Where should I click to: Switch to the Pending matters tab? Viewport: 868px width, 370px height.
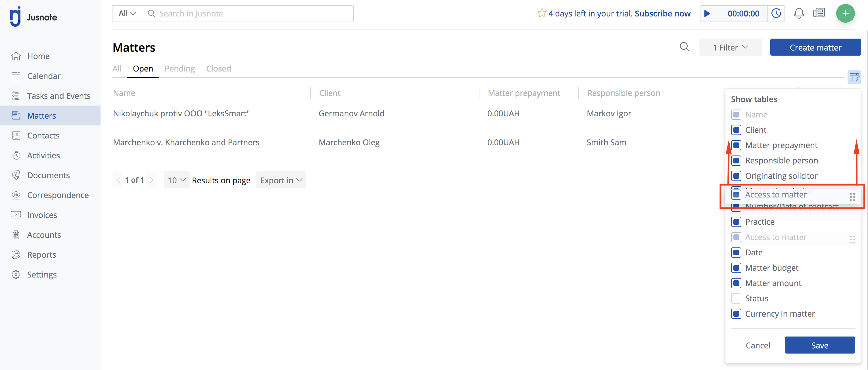180,69
